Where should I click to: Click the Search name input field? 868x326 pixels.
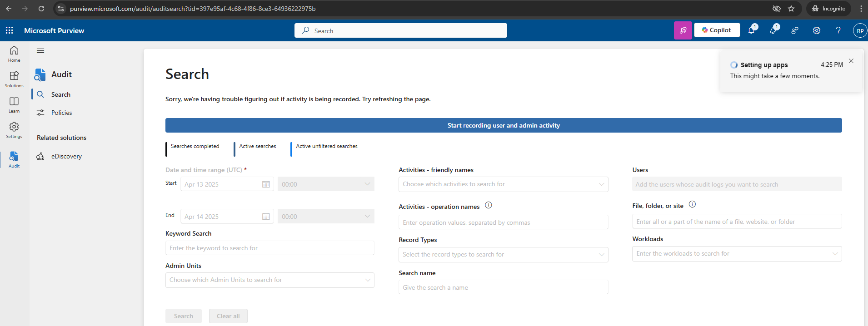pyautogui.click(x=503, y=287)
